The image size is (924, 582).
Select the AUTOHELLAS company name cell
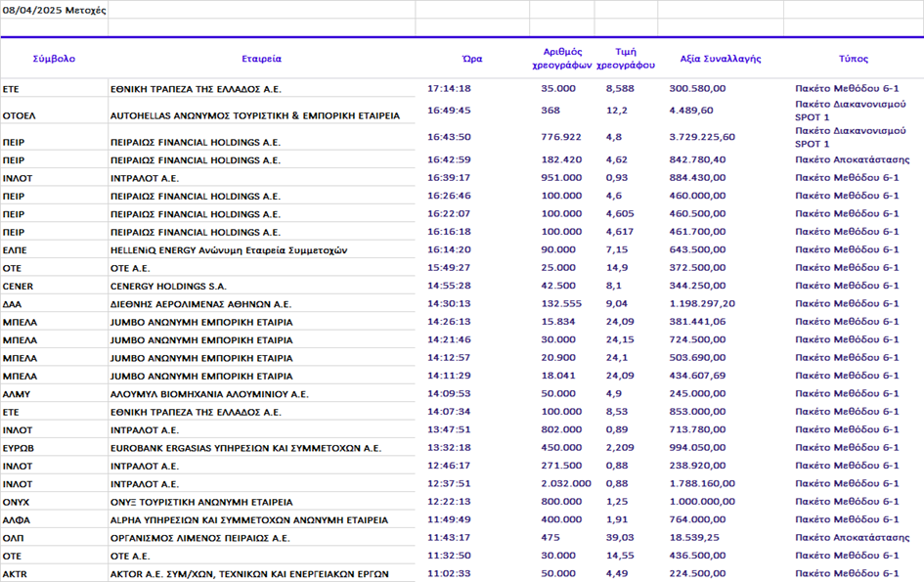(255, 115)
